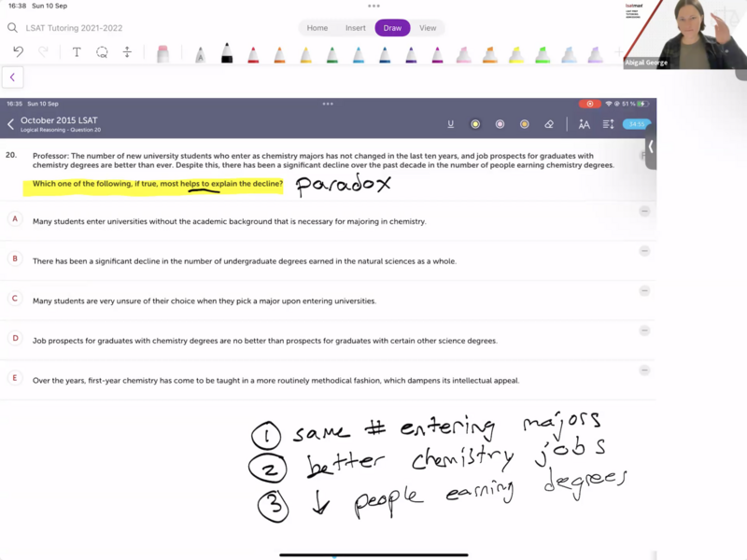Switch to the Insert tab
The height and width of the screenshot is (560, 747).
point(356,28)
